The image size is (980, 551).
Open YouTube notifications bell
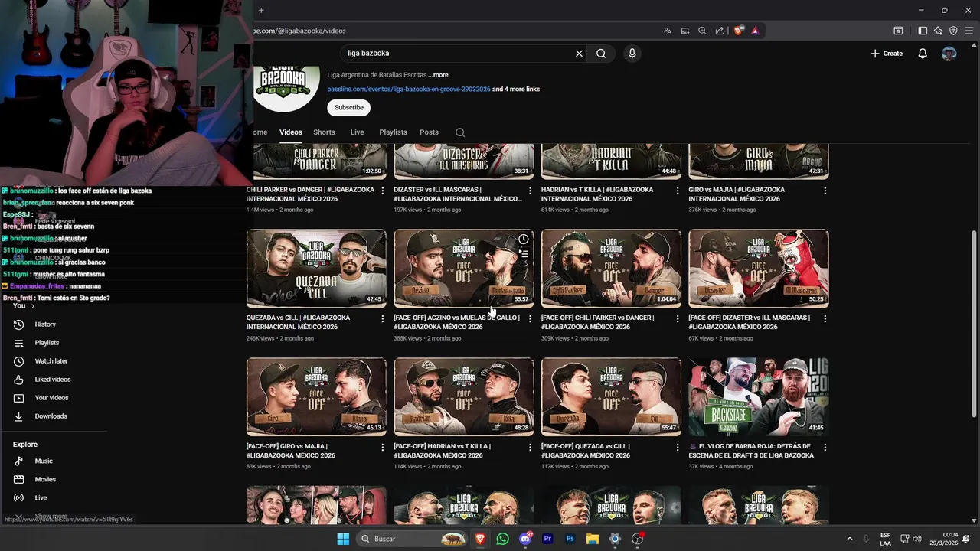(923, 54)
